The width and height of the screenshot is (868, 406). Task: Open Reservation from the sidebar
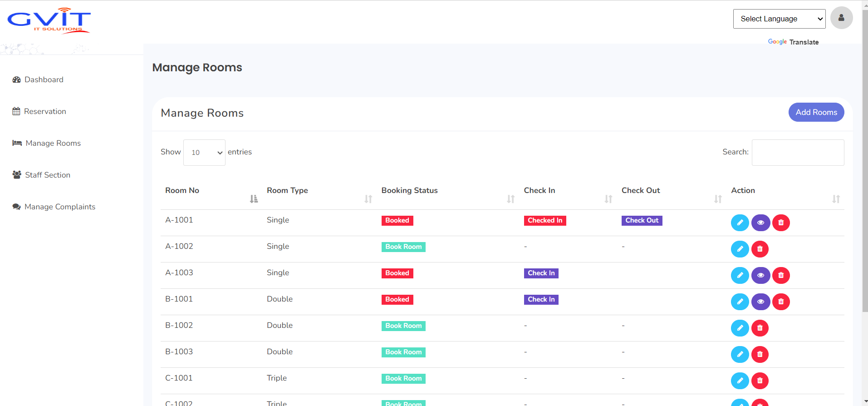click(x=45, y=111)
